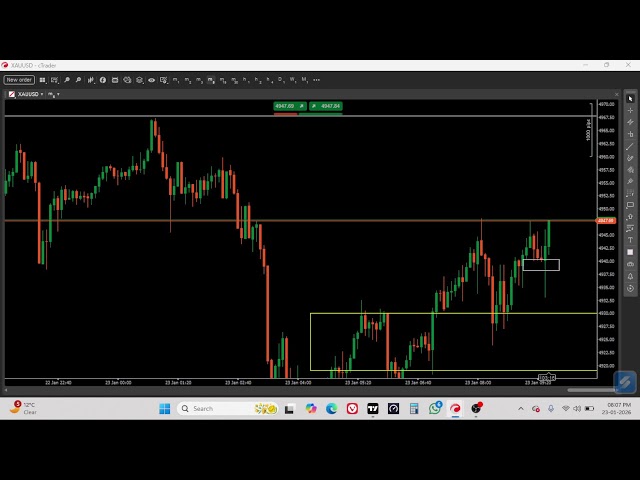Click the New order button
This screenshot has height=480, width=640.
coord(19,80)
